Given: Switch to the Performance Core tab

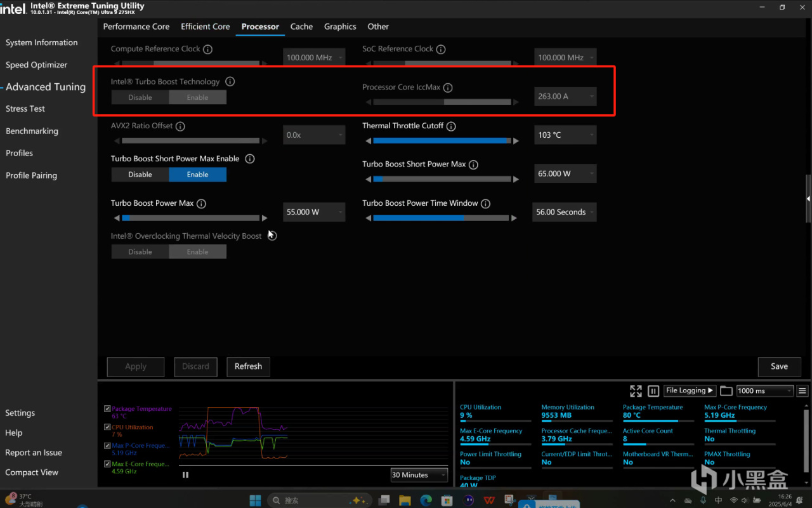Looking at the screenshot, I should 136,27.
